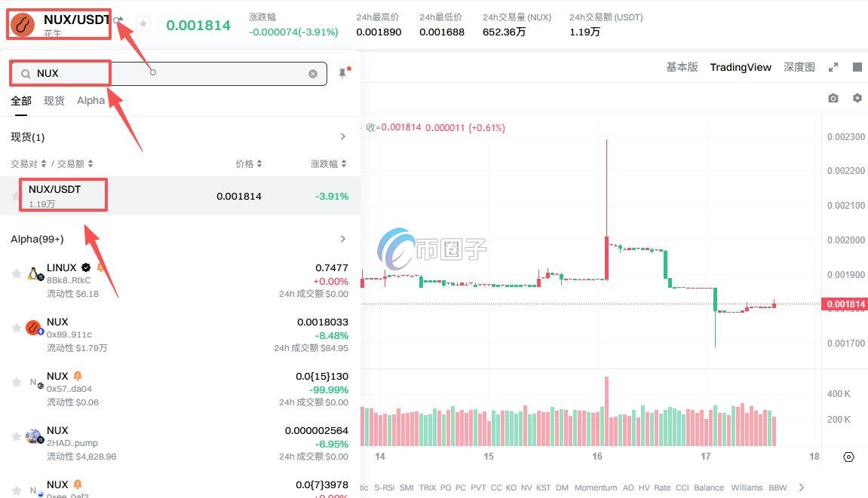Viewport: 868px width, 498px height.
Task: Click the grid layout square icon
Action: tap(857, 67)
